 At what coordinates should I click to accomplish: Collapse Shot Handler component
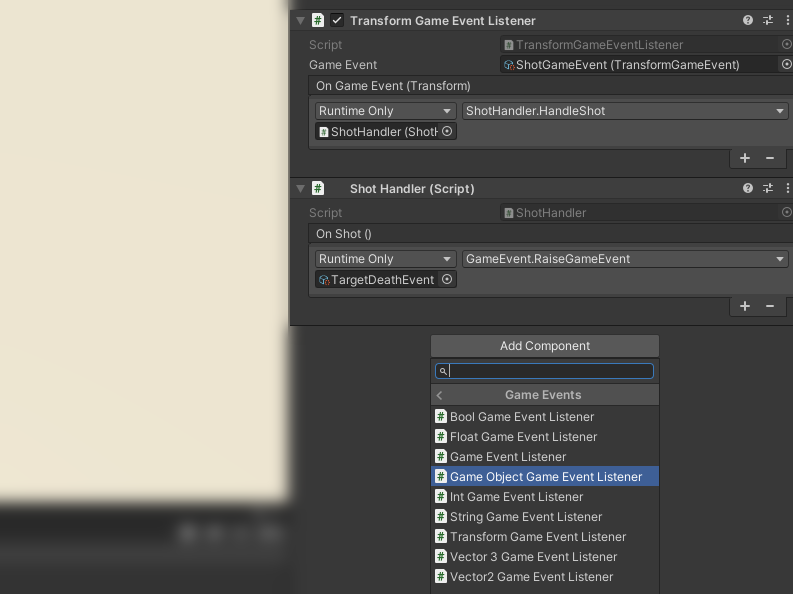pyautogui.click(x=300, y=189)
